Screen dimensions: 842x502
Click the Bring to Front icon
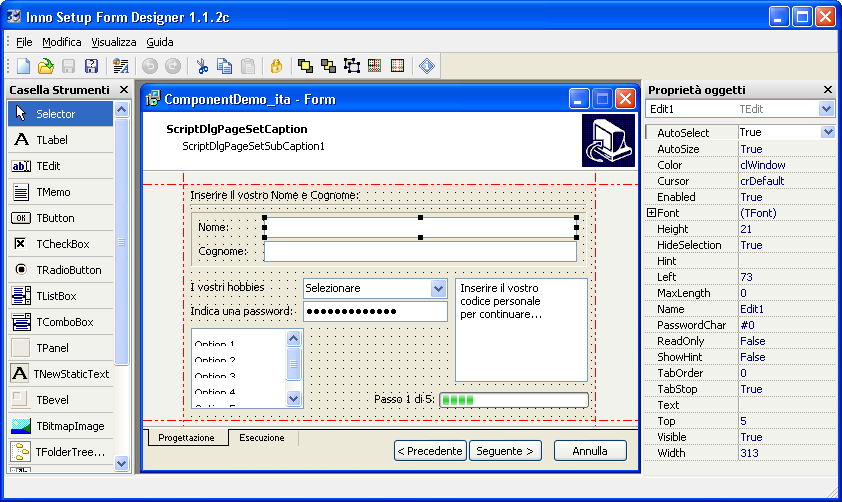(305, 66)
